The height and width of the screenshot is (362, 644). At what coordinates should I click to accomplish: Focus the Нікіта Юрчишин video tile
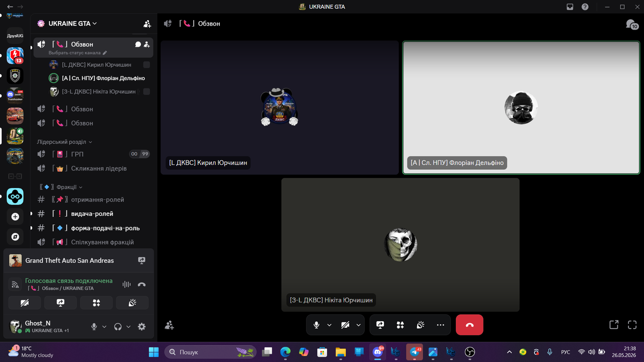[400, 245]
